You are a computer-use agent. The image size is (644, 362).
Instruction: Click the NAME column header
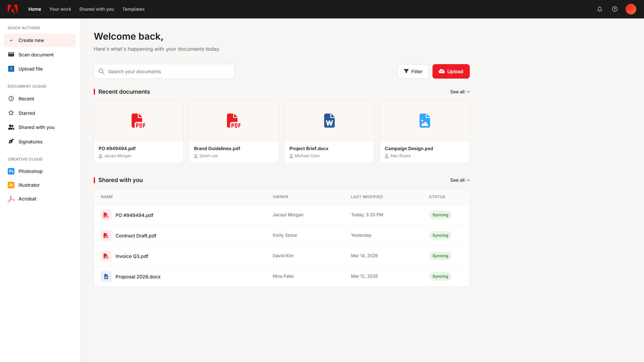tap(107, 197)
